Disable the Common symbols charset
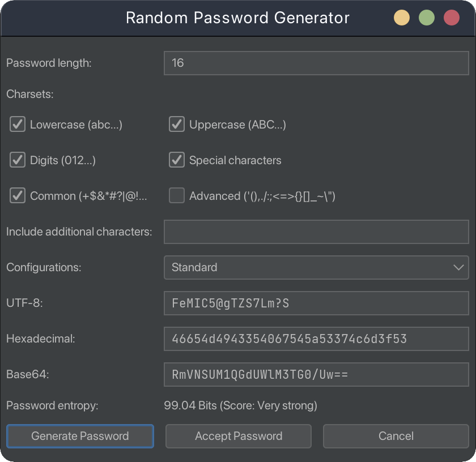476x462 pixels. point(18,196)
